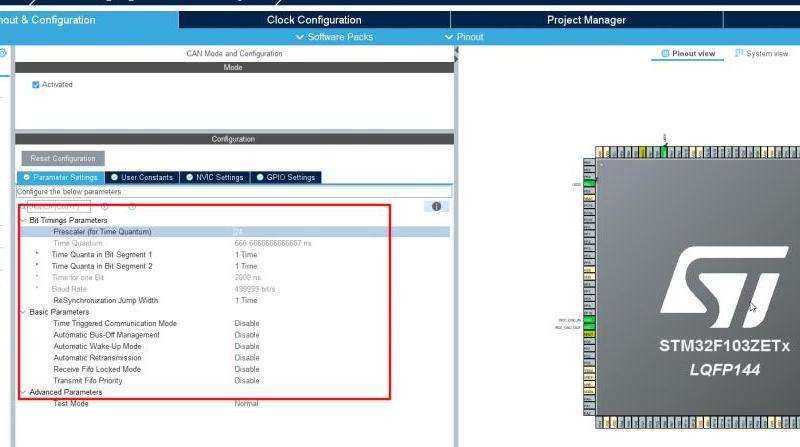The height and width of the screenshot is (447, 800).
Task: Change Receive Fifo Locked Mode Disable value
Action: click(x=247, y=369)
